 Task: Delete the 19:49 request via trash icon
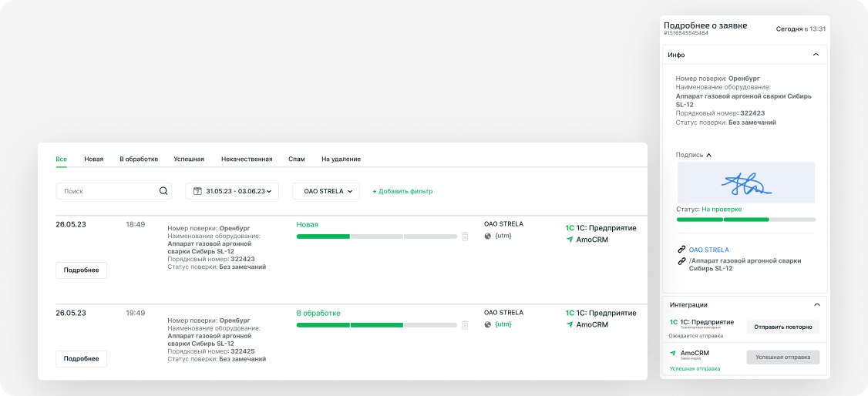coord(465,324)
